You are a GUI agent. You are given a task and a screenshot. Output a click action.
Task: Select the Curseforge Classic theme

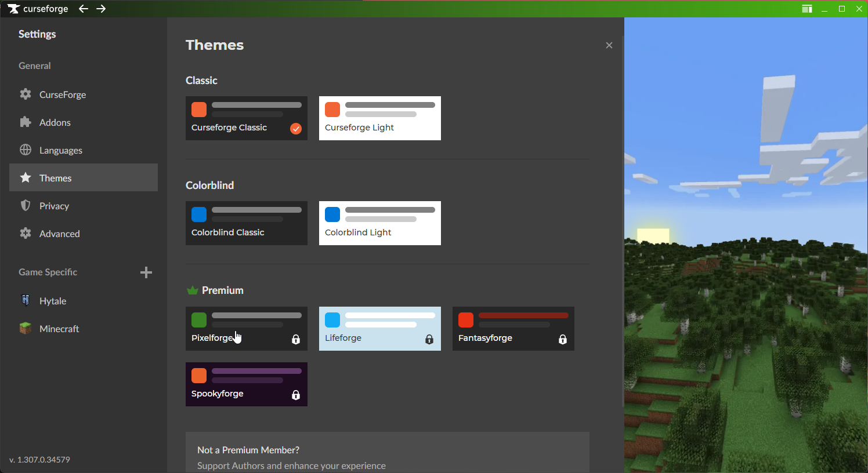(x=247, y=118)
